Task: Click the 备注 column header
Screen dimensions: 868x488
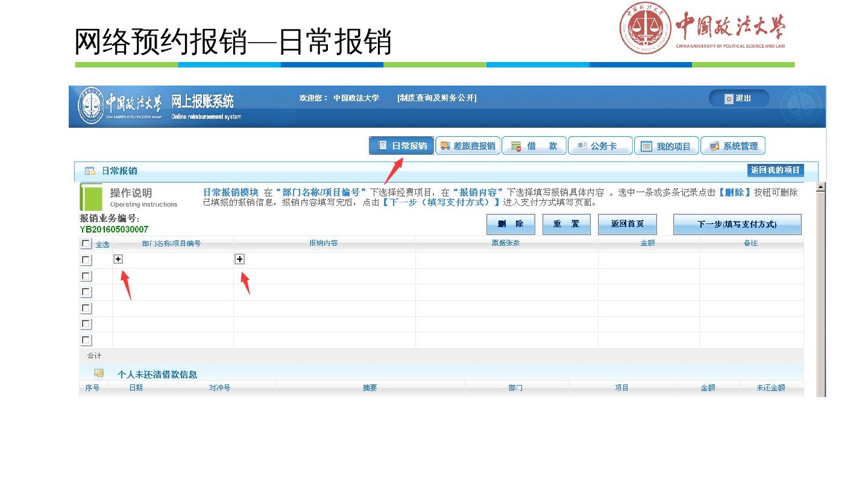Action: click(x=750, y=243)
